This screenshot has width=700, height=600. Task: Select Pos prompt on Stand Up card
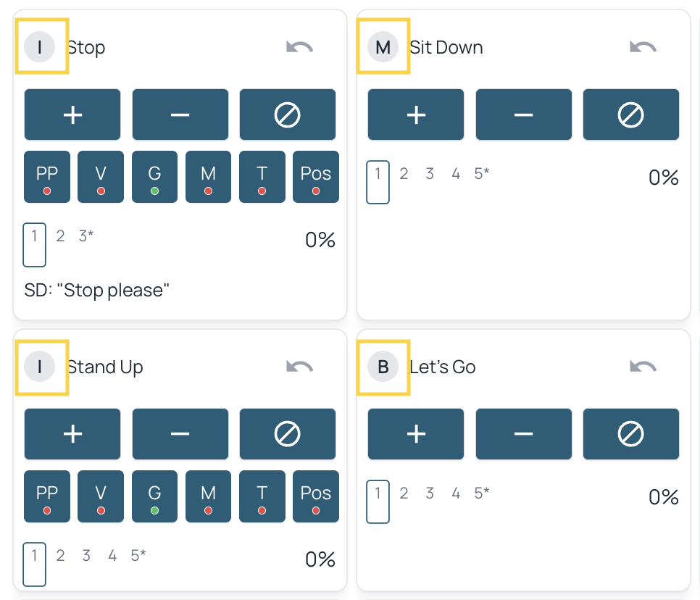click(316, 496)
